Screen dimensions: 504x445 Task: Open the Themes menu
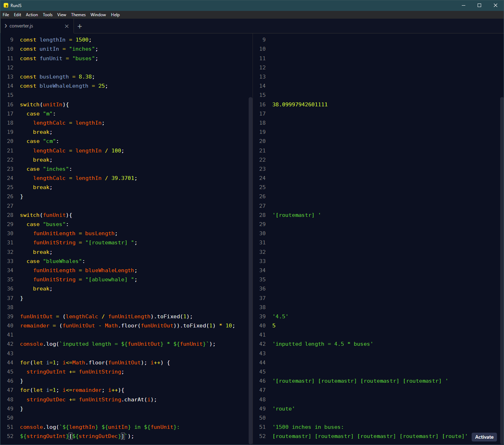coord(78,15)
